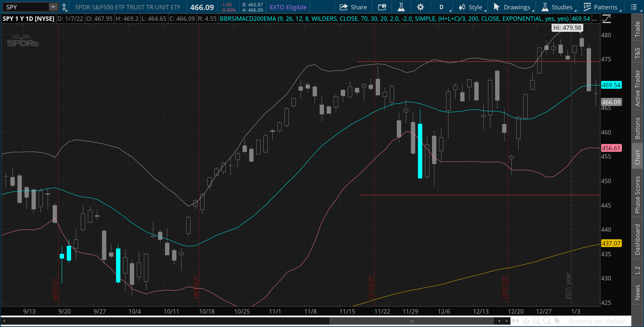This screenshot has height=327, width=644.
Task: Open the Dashboard sidebar tab
Action: 638,239
